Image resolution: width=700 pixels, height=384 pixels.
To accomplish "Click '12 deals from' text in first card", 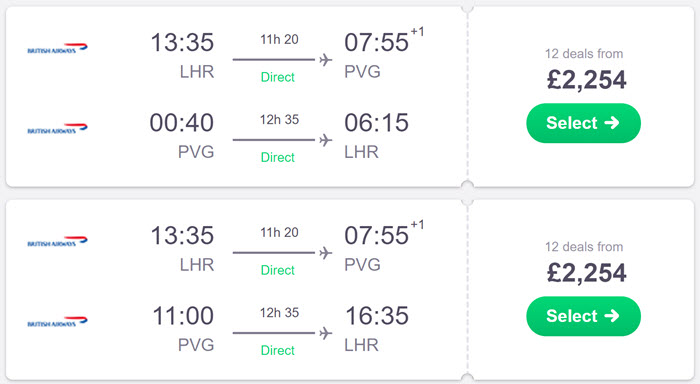I will click(x=584, y=54).
